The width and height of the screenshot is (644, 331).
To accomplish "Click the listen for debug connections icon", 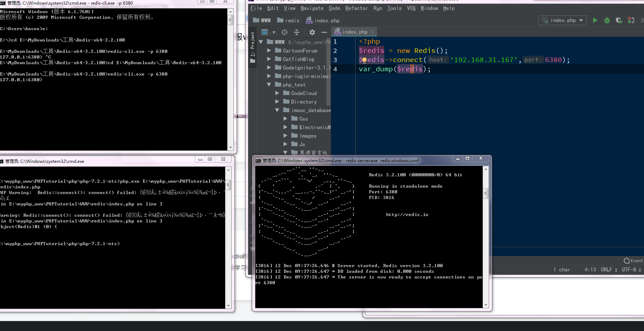I will (631, 20).
